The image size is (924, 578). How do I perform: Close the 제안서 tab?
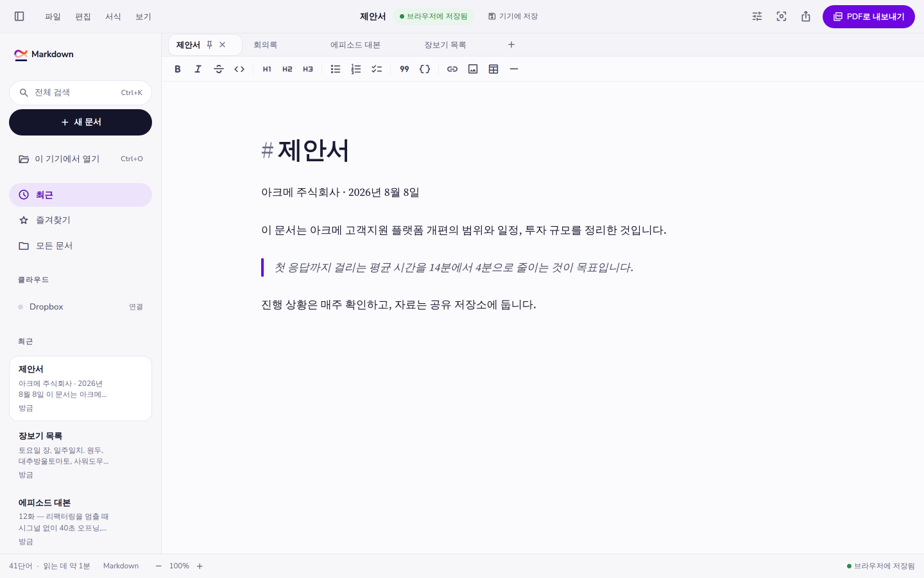223,45
